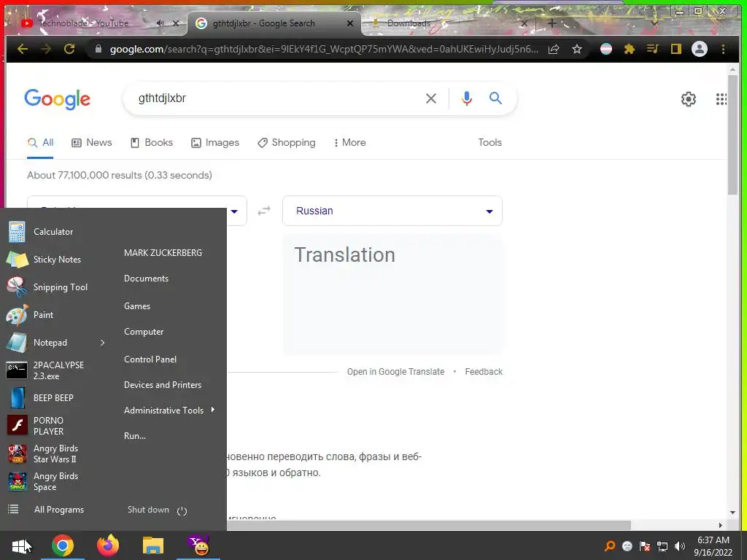Close the Google Search tab

pyautogui.click(x=350, y=23)
